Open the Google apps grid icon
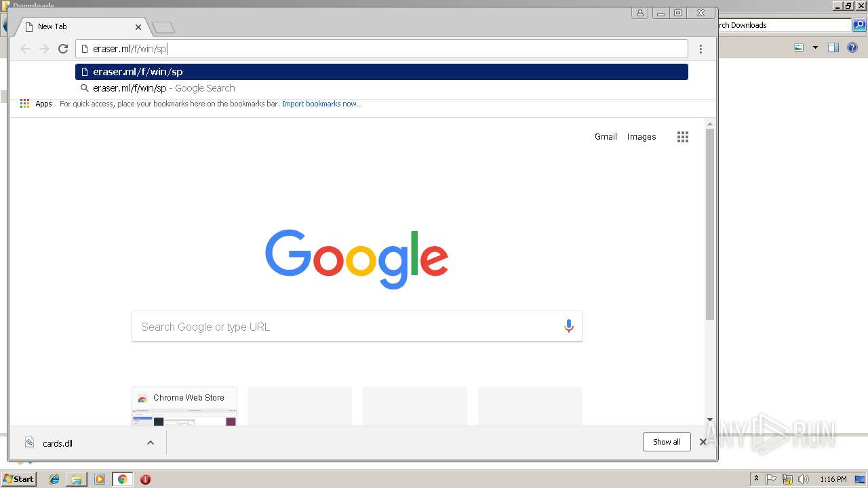868x488 pixels. (683, 137)
